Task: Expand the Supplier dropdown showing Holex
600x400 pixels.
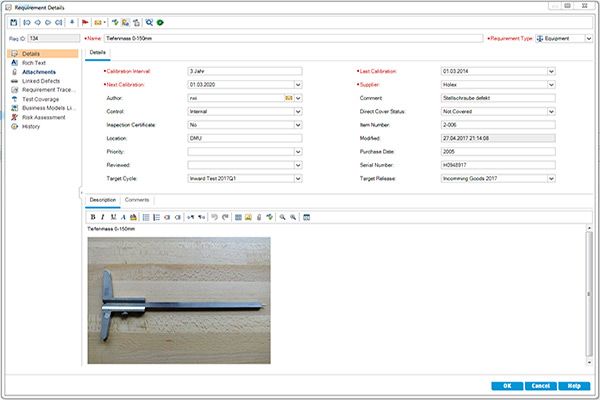Action: (x=550, y=85)
